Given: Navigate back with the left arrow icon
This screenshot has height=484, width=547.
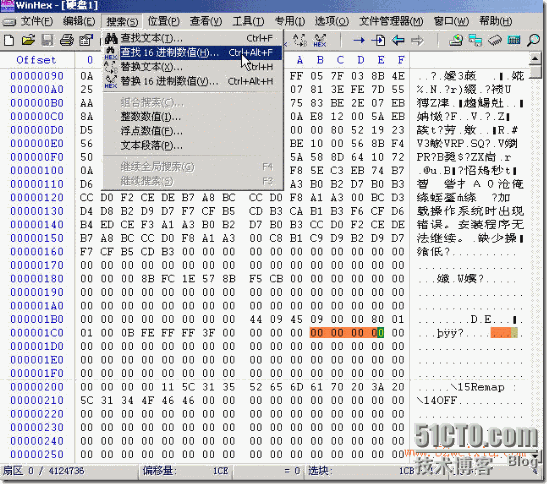Looking at the screenshot, I should (398, 40).
